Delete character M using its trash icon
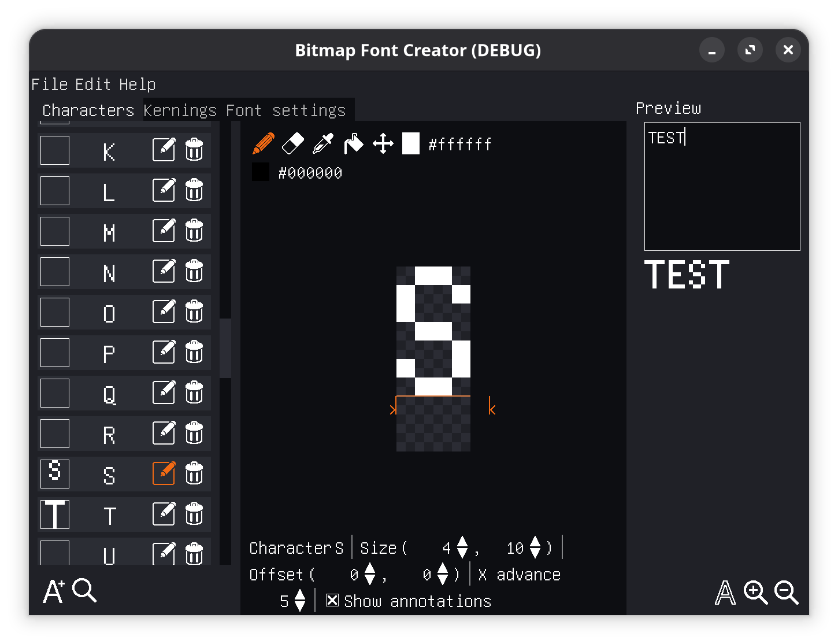This screenshot has width=838, height=644. pos(194,231)
